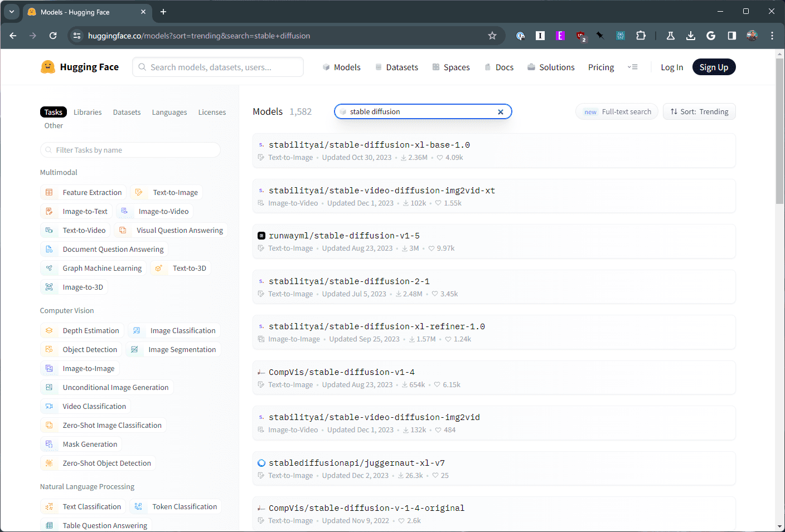Focus the Filter Tasks by name field

coord(130,150)
